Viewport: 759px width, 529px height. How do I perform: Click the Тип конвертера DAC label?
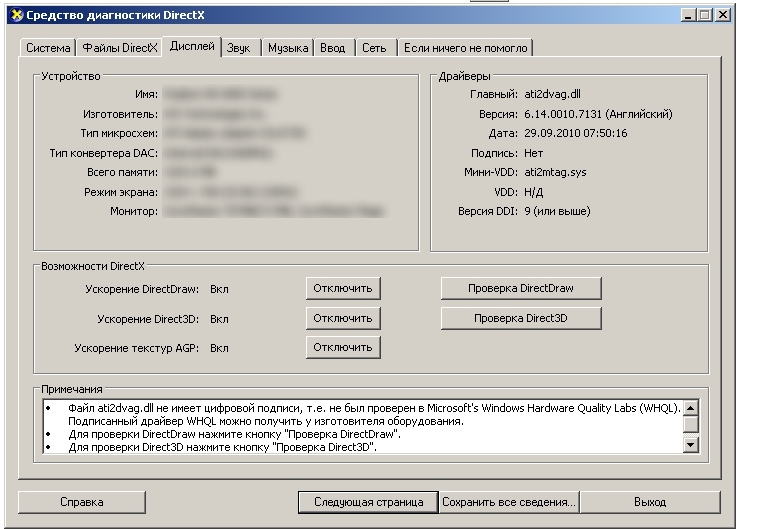click(x=104, y=153)
